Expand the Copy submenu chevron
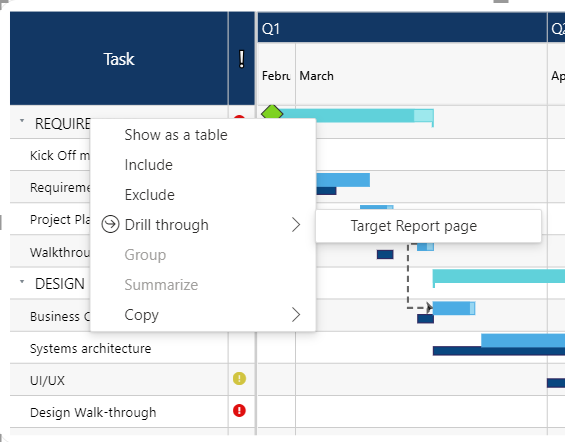Viewport: 565px width, 442px height. [296, 314]
